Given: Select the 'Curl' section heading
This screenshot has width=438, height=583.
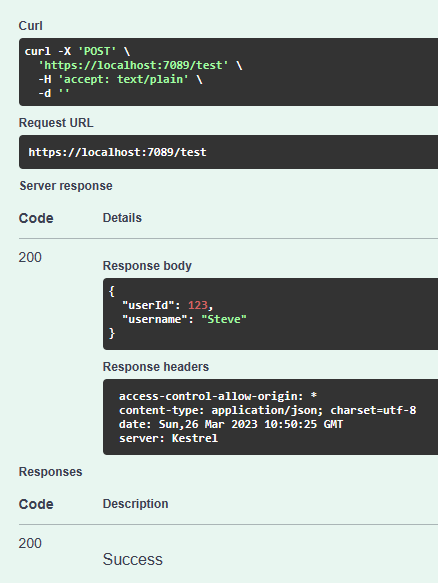Looking at the screenshot, I should click(x=30, y=26).
